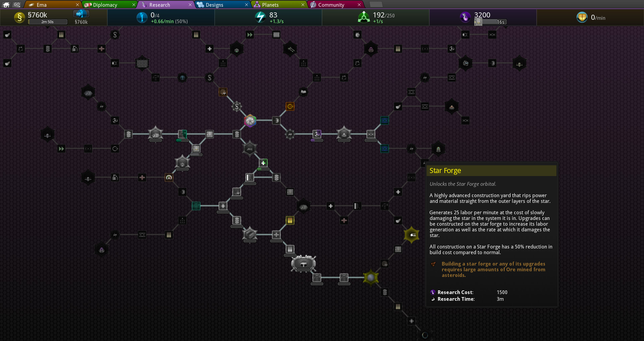Click the influence icon showing 192/250
The image size is (644, 341).
tap(364, 17)
